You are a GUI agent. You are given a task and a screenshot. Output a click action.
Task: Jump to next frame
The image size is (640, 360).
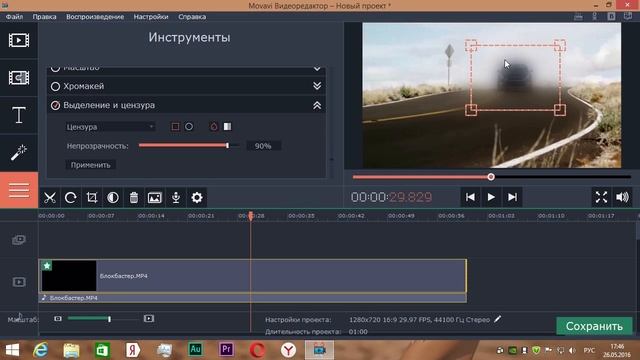click(512, 198)
